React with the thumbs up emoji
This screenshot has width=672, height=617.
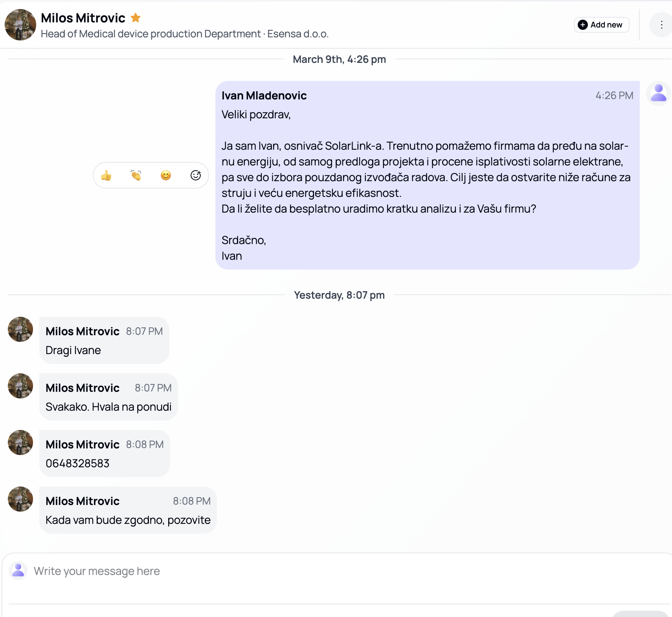pyautogui.click(x=106, y=175)
